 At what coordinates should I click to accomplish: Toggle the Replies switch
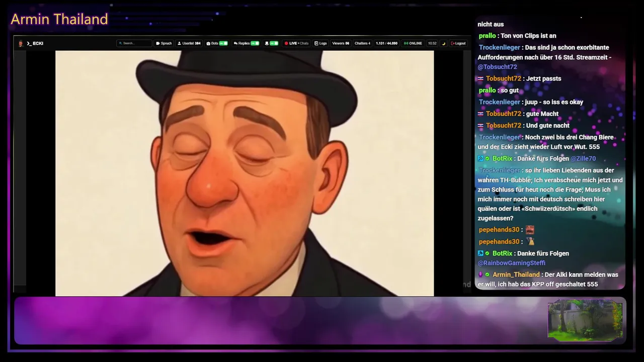click(255, 43)
